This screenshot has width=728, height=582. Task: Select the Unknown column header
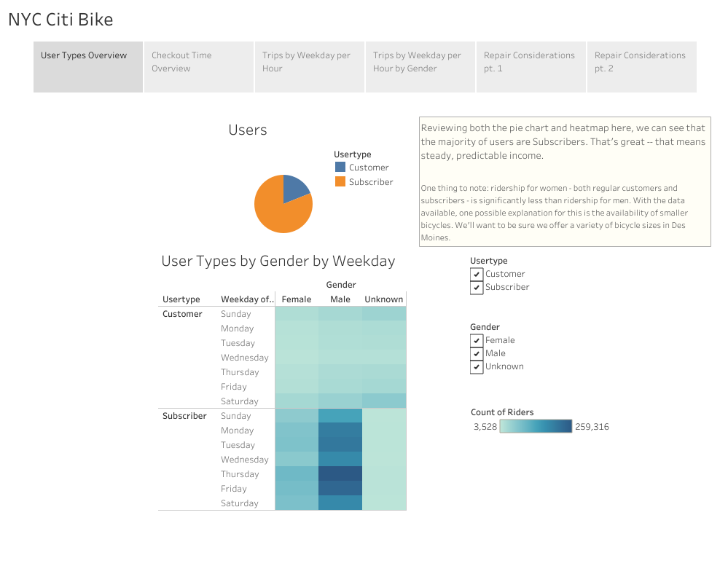tap(384, 299)
